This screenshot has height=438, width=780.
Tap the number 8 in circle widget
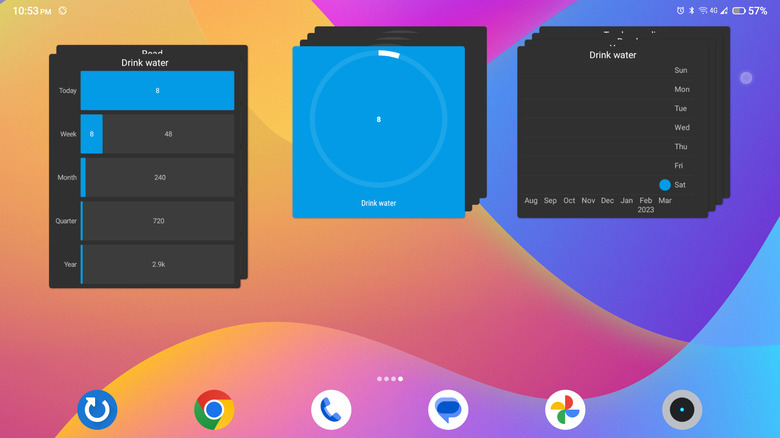tap(379, 119)
